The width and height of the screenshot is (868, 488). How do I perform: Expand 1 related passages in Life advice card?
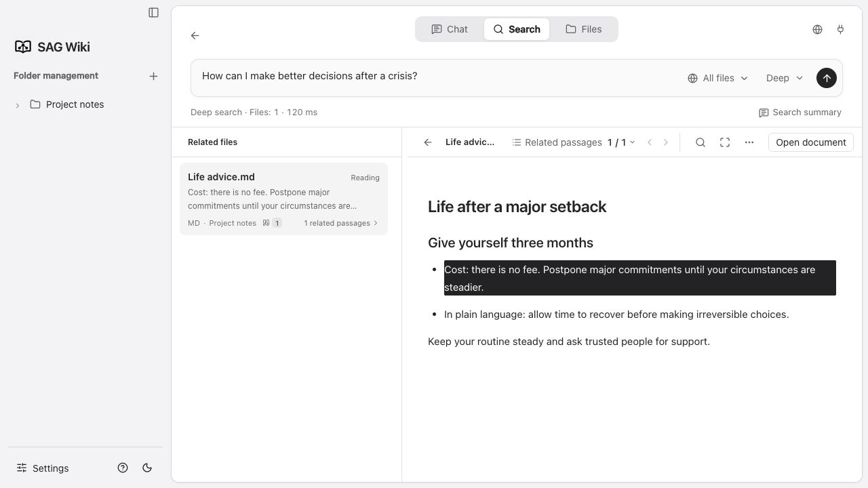click(x=341, y=223)
